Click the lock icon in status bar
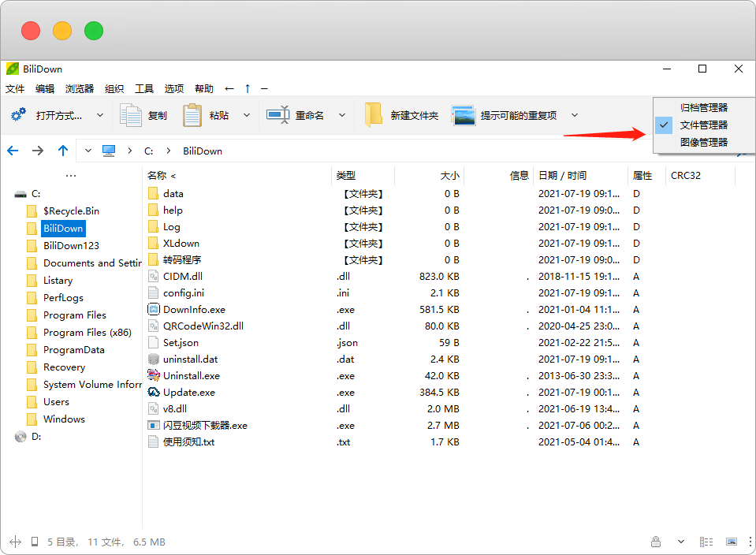Viewport: 756px width, 555px height. click(656, 542)
